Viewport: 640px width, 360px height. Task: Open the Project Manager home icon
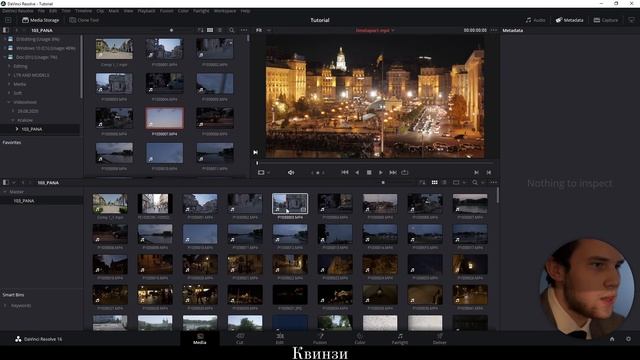point(612,339)
